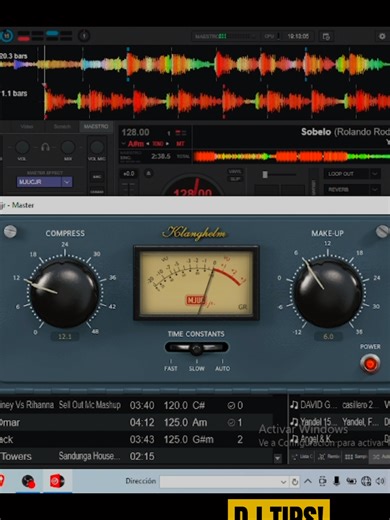Toggle the MT master tempo indicator
The width and height of the screenshot is (390, 520).
pyautogui.click(x=180, y=144)
